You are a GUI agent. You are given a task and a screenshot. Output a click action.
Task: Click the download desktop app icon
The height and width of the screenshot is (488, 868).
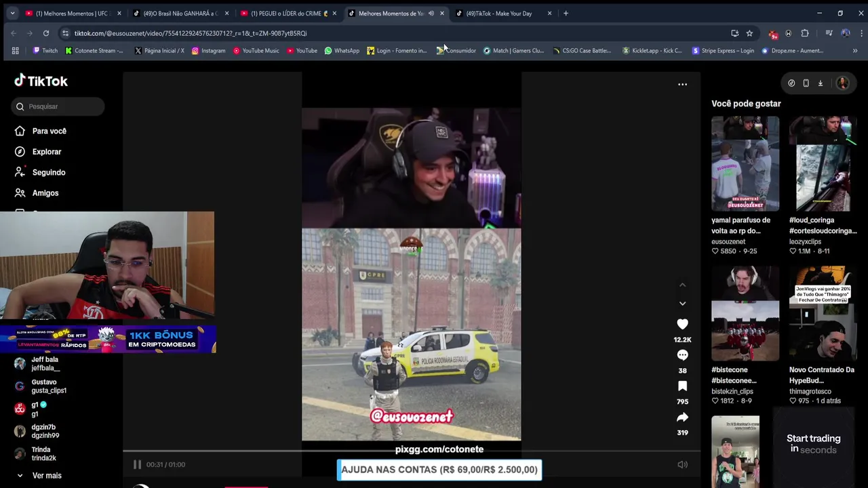click(820, 83)
